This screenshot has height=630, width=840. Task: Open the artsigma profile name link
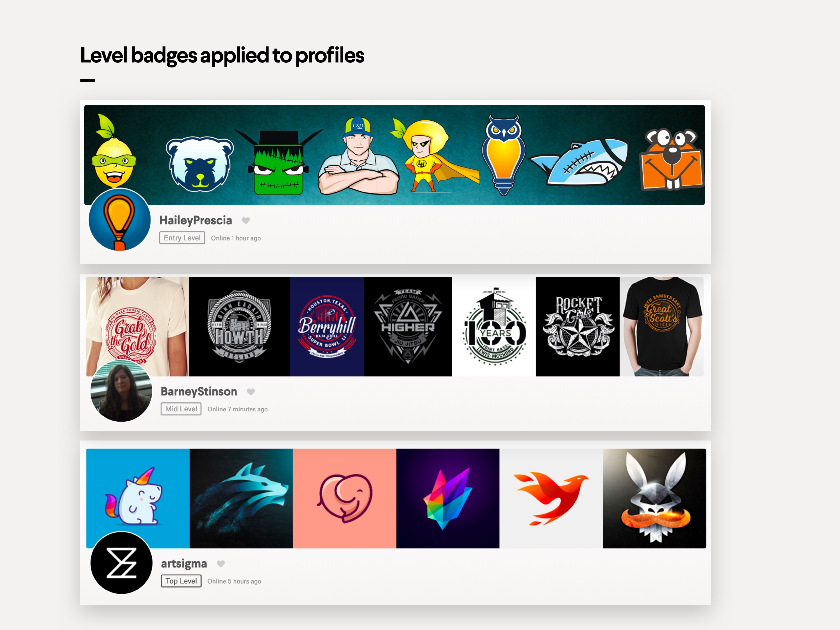[x=184, y=564]
